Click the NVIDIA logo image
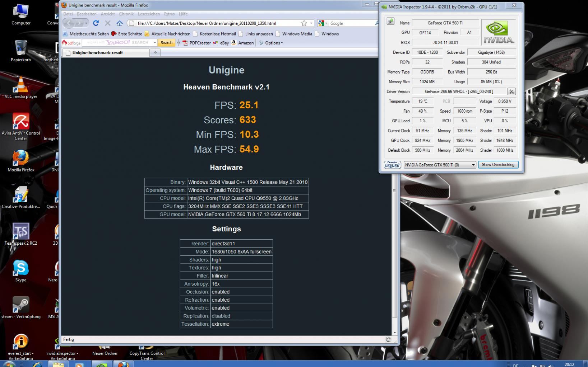Viewport: 588px width, 367px height. 499,32
